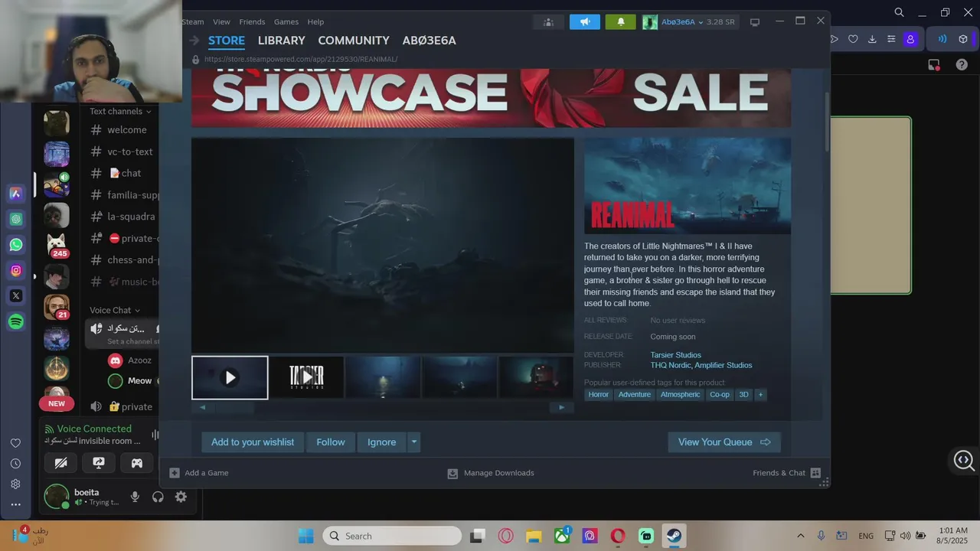Open ChatGPT icon in Opera sidebar

15,219
